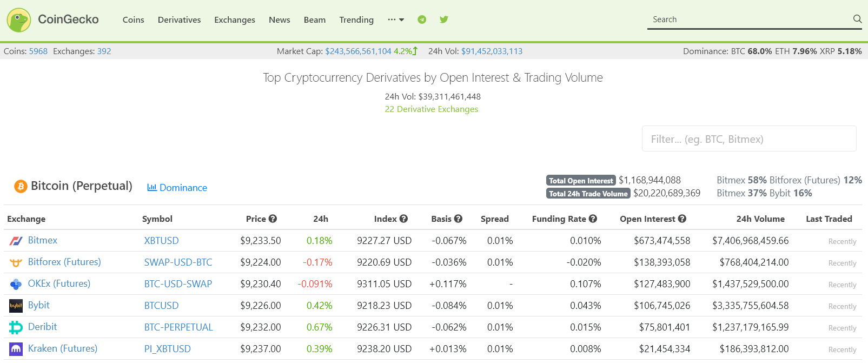
Task: Click the Filter exchanges input box
Action: coord(749,139)
